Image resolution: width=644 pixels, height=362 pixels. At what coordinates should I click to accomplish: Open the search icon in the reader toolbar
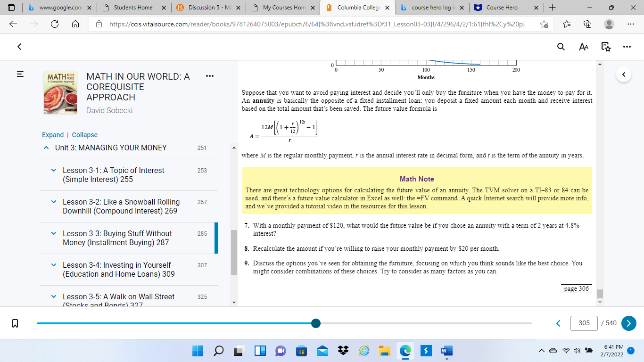coord(560,47)
